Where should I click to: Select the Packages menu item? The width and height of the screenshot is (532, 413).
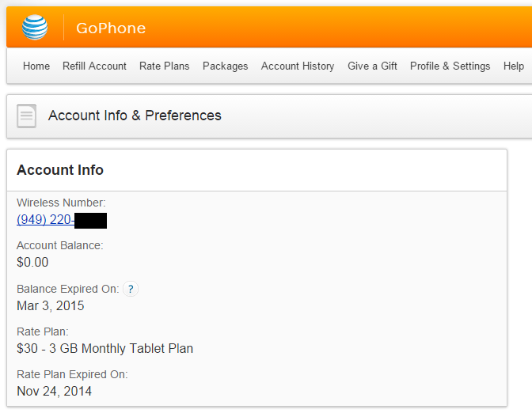click(226, 66)
